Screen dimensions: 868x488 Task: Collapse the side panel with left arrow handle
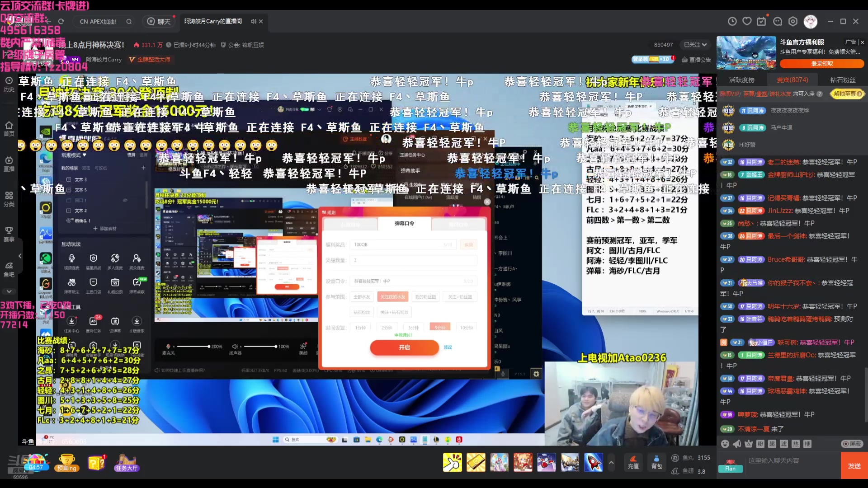click(20, 256)
